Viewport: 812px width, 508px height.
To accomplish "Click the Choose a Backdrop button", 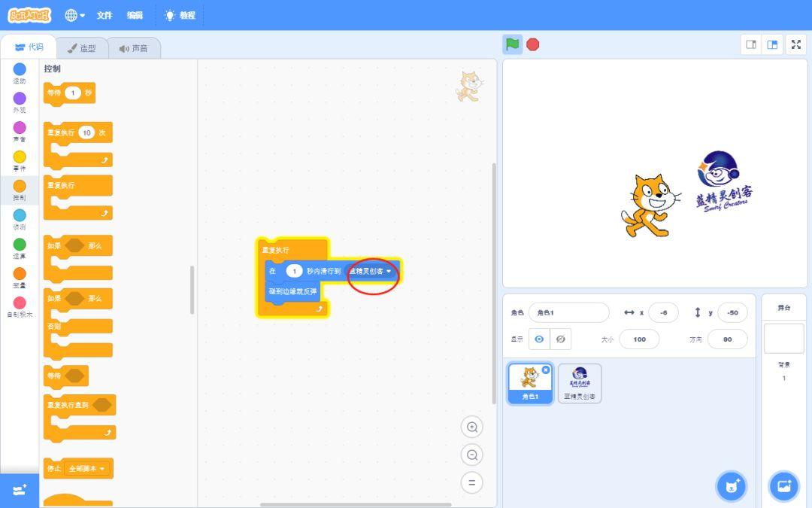I will click(784, 486).
